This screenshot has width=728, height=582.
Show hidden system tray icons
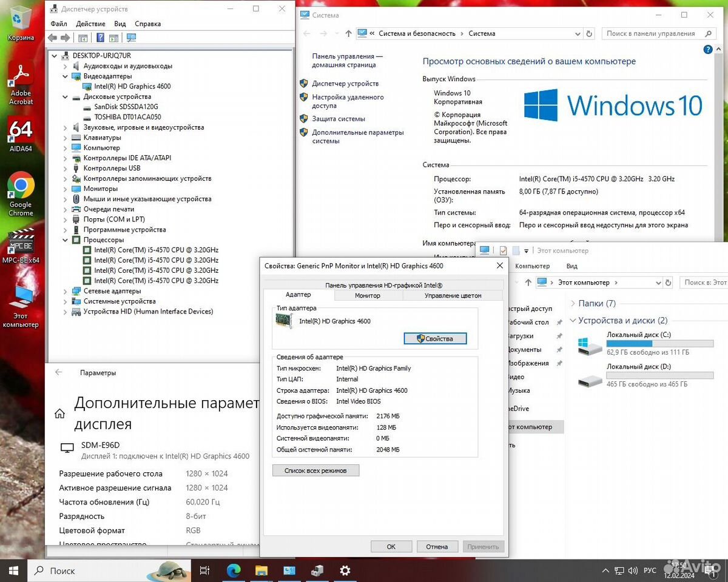click(605, 570)
